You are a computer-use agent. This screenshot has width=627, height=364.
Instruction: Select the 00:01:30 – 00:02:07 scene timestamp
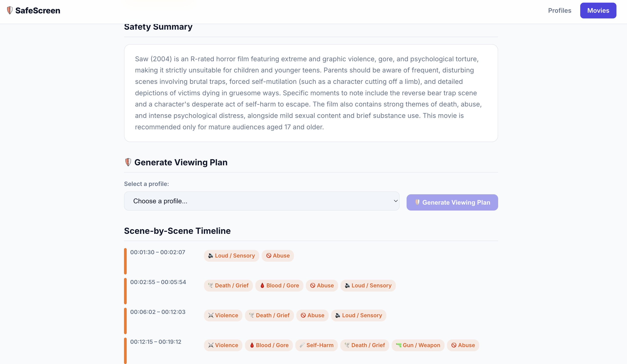coord(157,252)
